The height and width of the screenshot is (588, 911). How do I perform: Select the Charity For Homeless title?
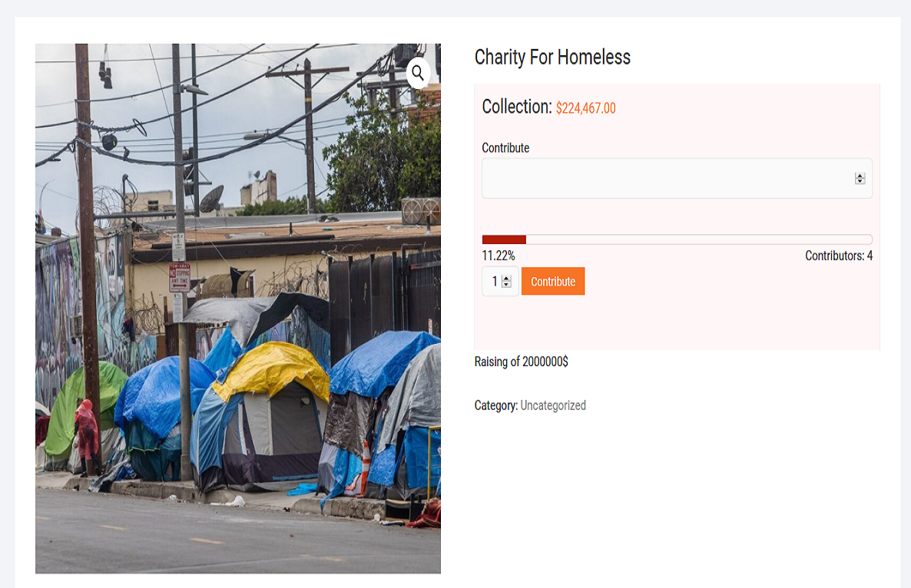tap(552, 57)
